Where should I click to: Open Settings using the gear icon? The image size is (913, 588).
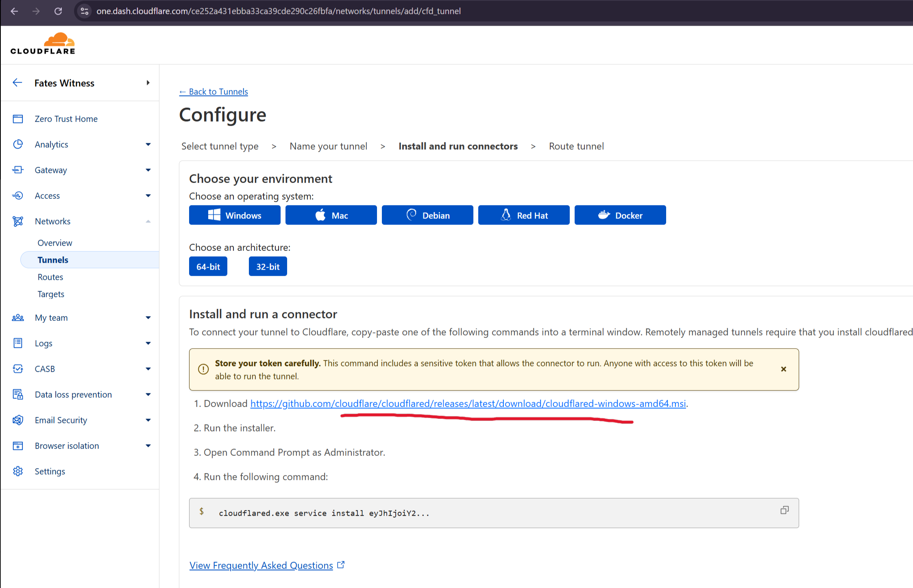point(18,471)
